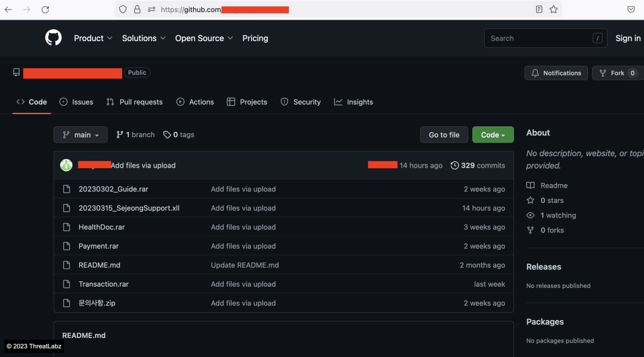This screenshot has width=644, height=357.
Task: Open the Insights tab
Action: [x=353, y=102]
